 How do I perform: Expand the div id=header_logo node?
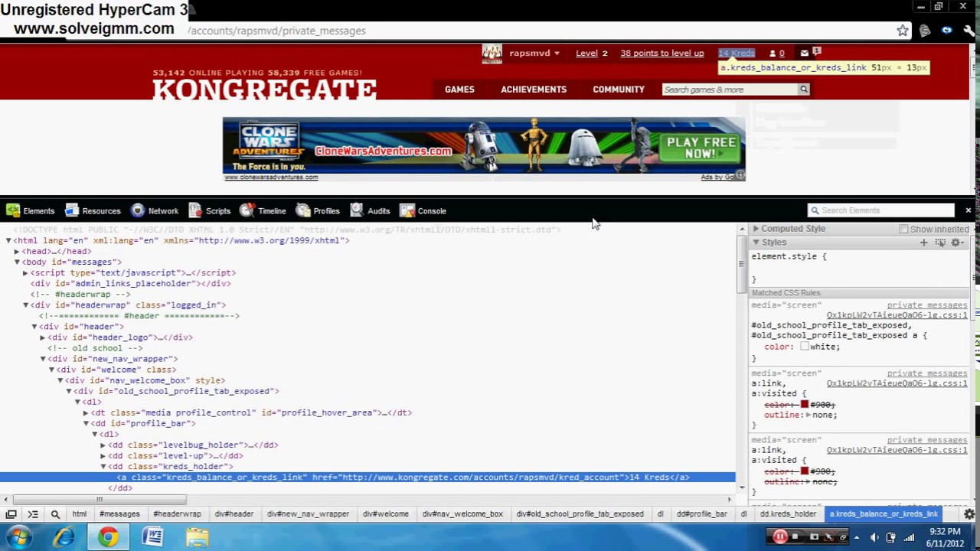(x=43, y=337)
